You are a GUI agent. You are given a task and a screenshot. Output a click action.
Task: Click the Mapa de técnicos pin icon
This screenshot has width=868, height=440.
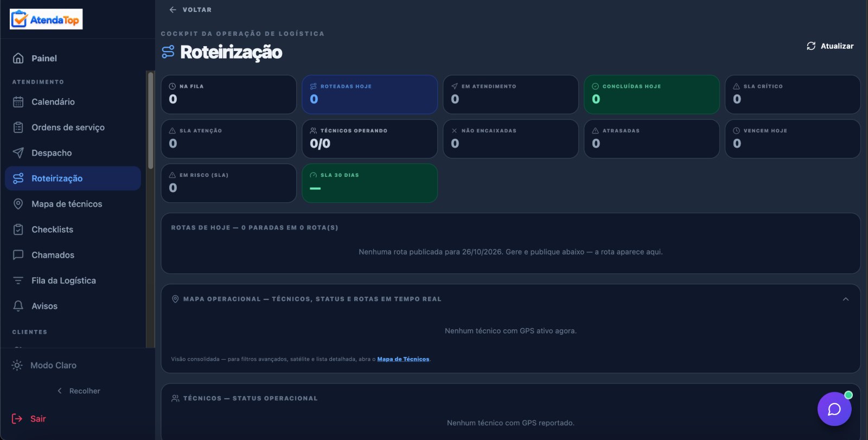point(18,203)
